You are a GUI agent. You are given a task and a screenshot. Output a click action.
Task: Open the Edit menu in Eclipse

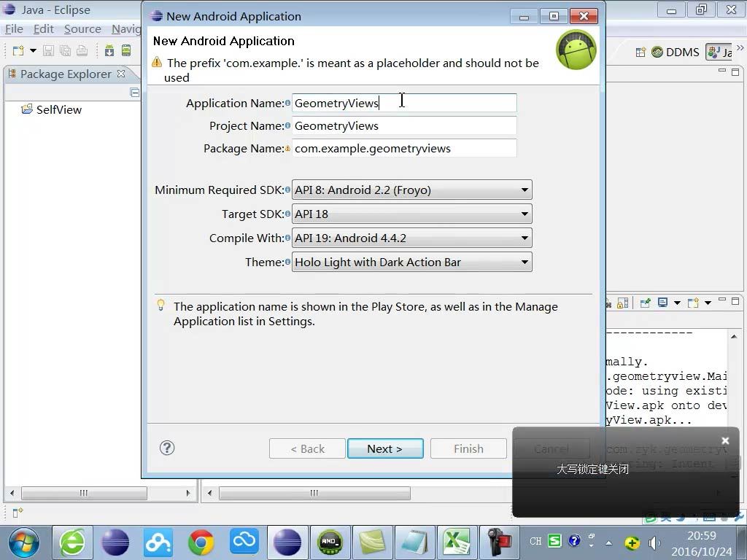(43, 29)
